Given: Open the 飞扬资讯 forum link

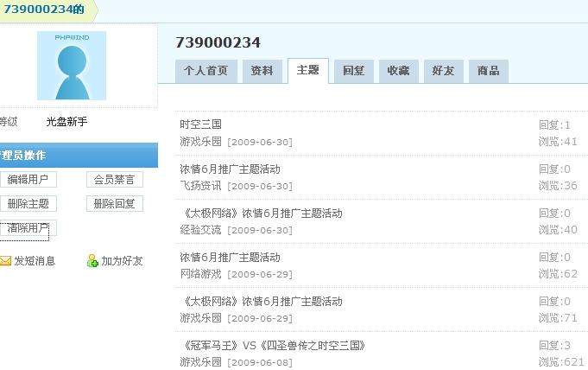Looking at the screenshot, I should pos(200,185).
